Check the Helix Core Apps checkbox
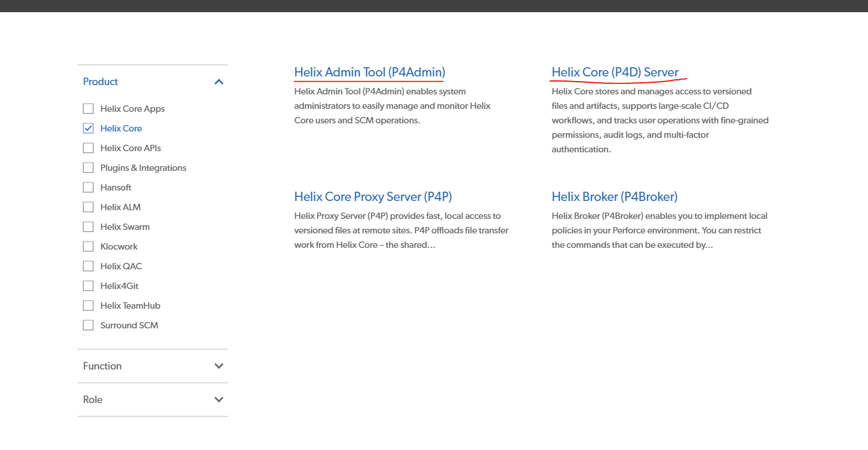This screenshot has width=868, height=450. point(88,109)
